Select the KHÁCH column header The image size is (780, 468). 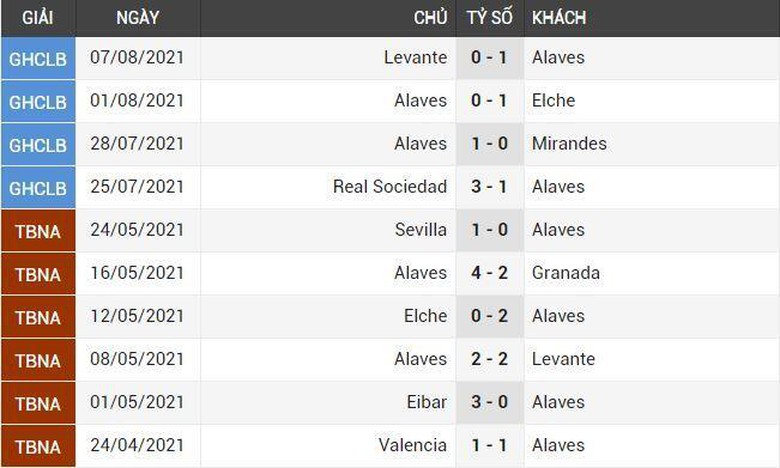tap(559, 18)
